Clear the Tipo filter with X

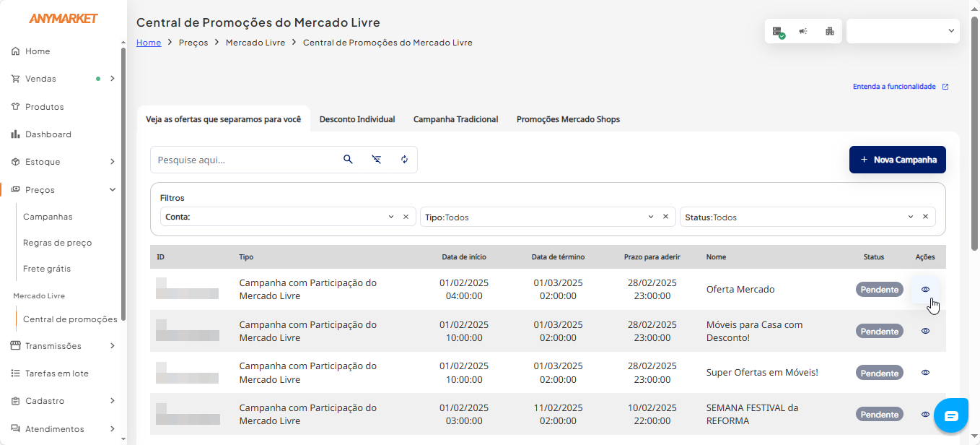click(x=665, y=217)
